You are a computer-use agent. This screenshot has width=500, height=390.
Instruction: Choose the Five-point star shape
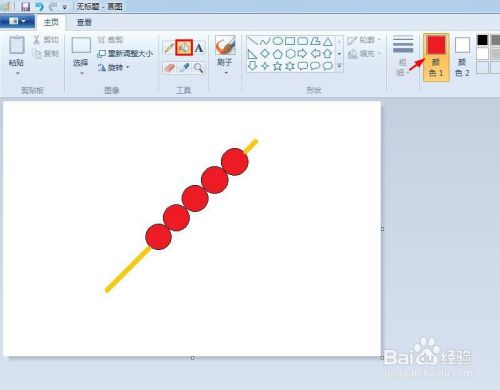pyautogui.click(x=277, y=66)
